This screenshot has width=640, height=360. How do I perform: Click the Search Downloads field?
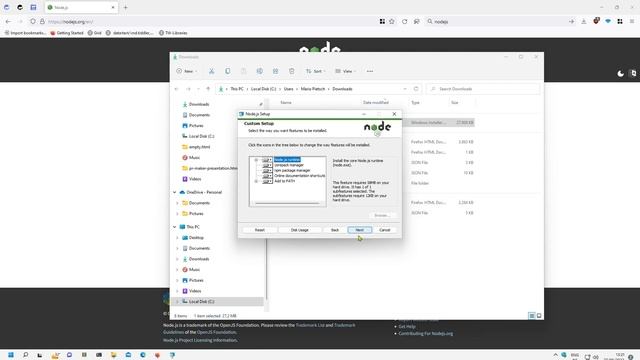pos(483,89)
